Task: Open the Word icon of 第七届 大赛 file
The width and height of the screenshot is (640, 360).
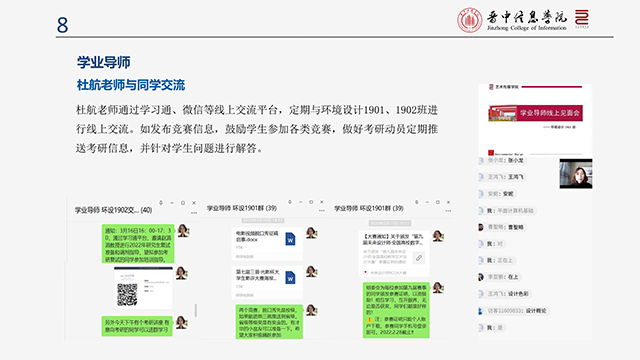Action: pyautogui.click(x=290, y=278)
